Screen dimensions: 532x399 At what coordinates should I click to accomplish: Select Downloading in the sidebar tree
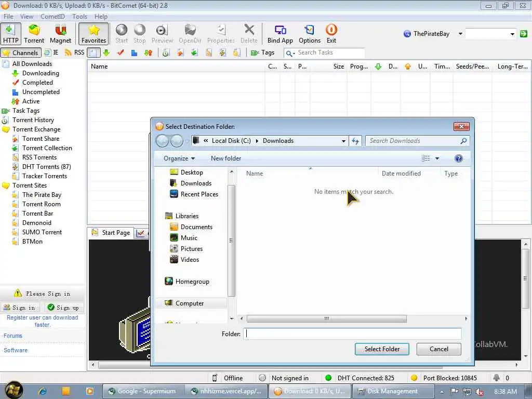click(x=41, y=73)
